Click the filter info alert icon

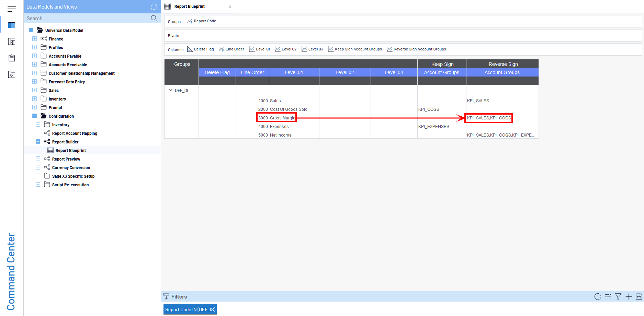(x=598, y=297)
